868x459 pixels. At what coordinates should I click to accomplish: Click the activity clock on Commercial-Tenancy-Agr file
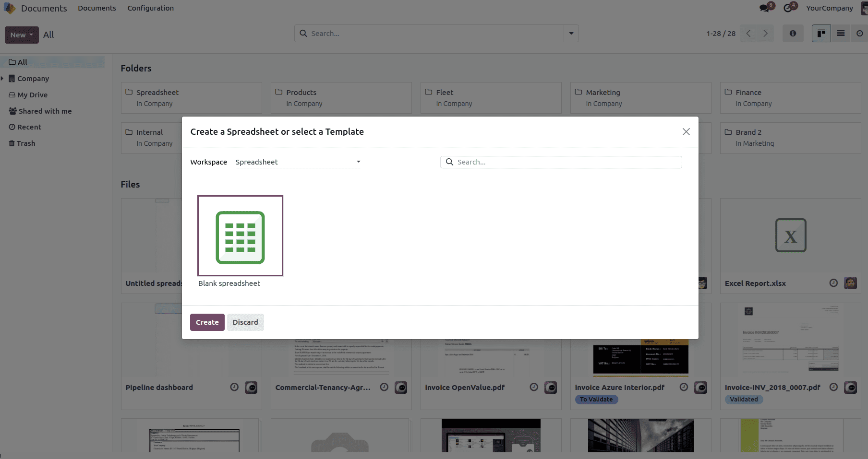click(x=384, y=387)
